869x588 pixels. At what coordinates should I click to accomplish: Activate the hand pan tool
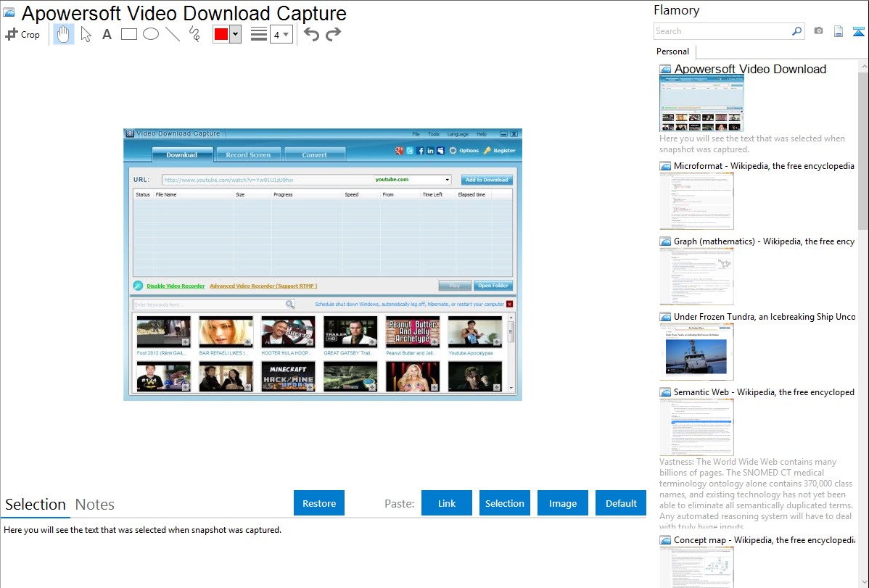pos(64,34)
